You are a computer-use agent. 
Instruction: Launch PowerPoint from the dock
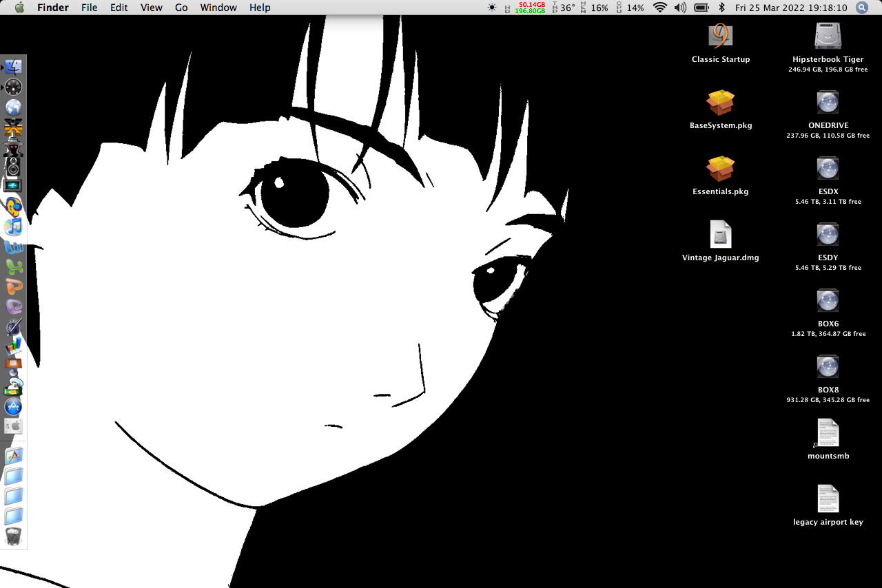(x=14, y=286)
